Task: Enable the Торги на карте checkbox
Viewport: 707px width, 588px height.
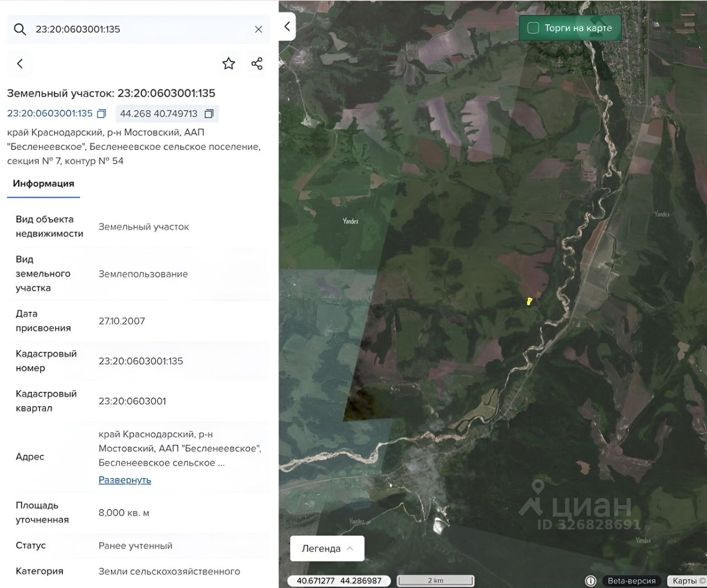Action: pyautogui.click(x=533, y=28)
